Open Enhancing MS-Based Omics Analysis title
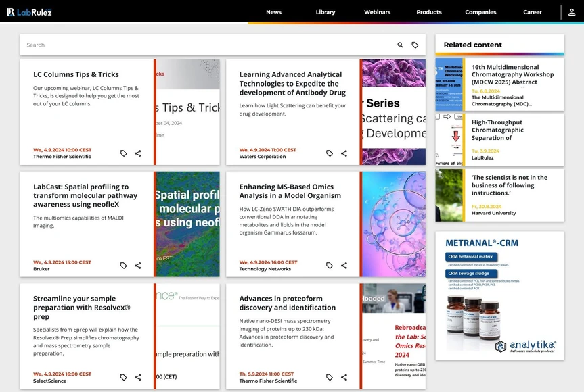 click(x=290, y=191)
